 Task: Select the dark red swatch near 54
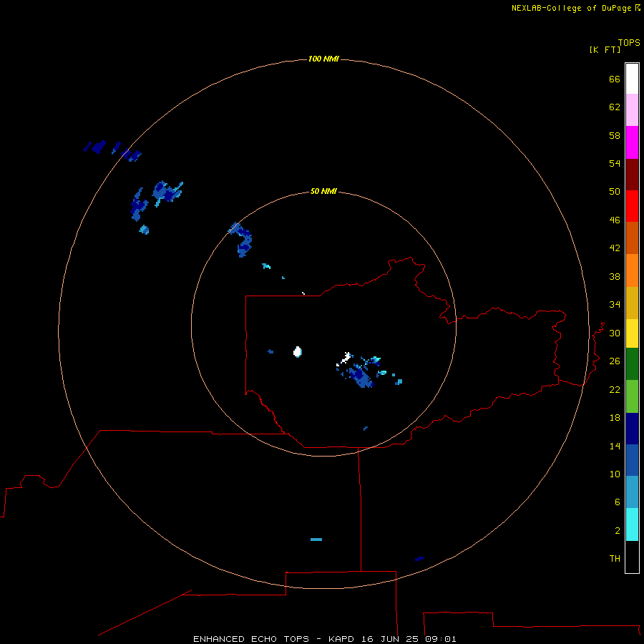pos(632,174)
